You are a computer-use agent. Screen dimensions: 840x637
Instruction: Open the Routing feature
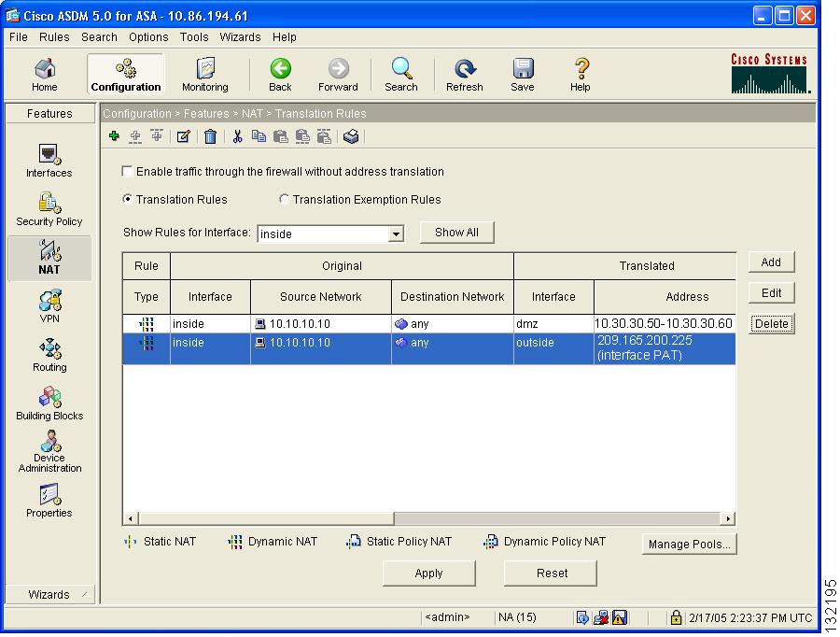[49, 356]
